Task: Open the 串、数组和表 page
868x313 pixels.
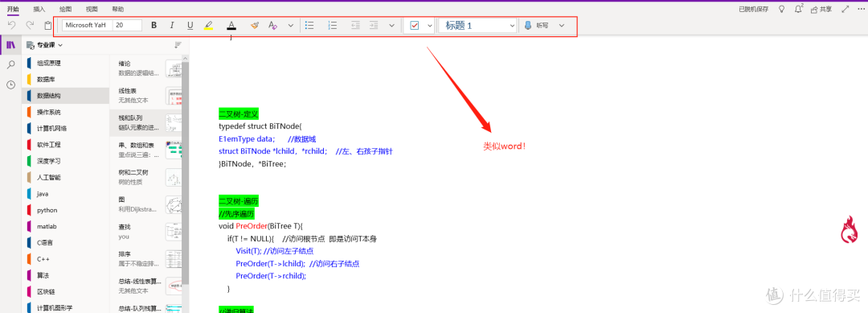Action: pos(146,150)
